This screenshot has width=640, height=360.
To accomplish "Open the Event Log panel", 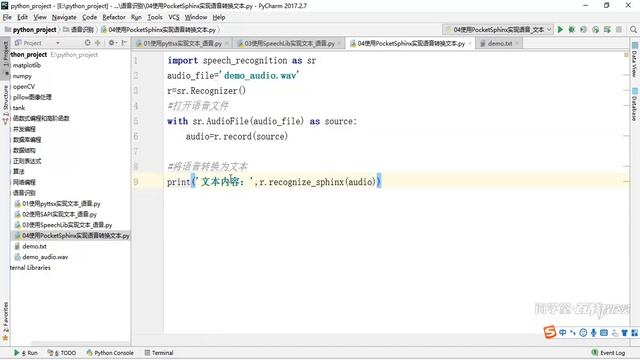I will coord(608,353).
